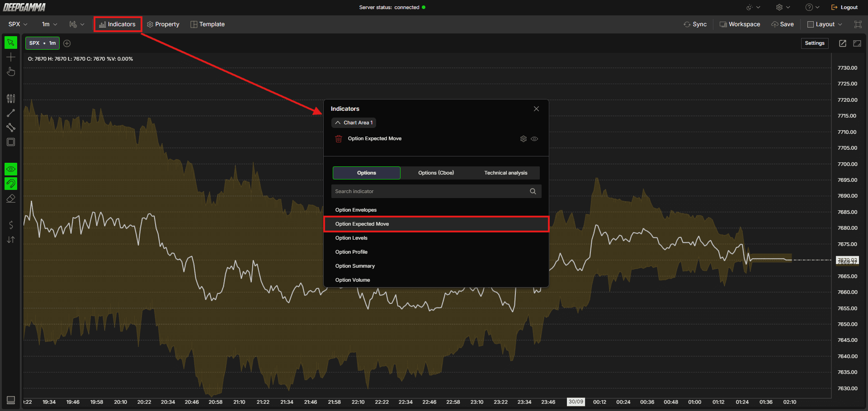The height and width of the screenshot is (411, 868).
Task: Click the bottom panel icon in left sidebar
Action: click(x=11, y=400)
